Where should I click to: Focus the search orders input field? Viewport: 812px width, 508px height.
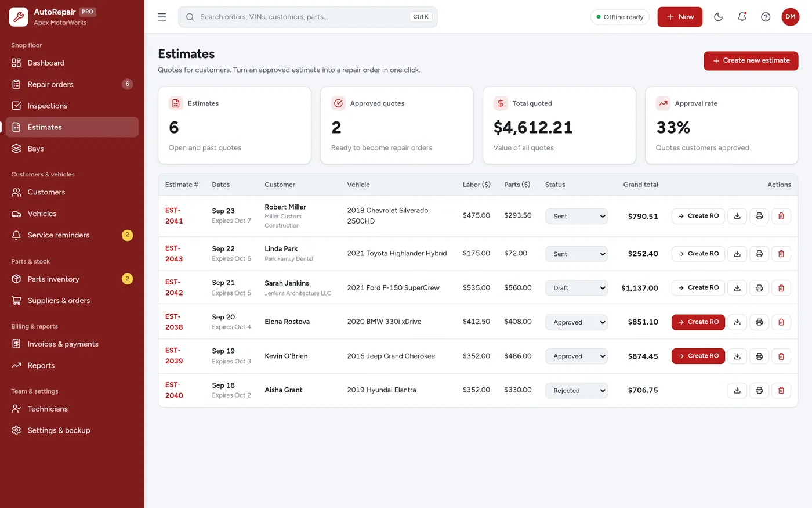[307, 17]
